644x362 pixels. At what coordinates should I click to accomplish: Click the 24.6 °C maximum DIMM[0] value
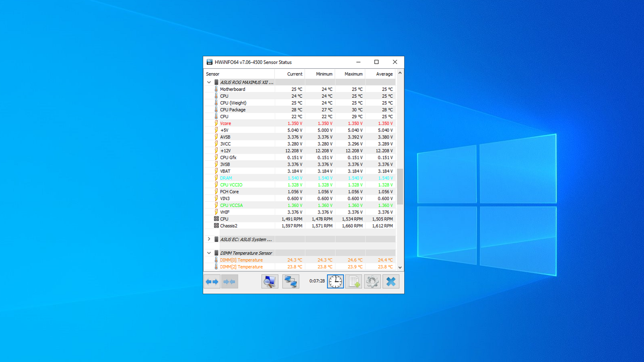[355, 260]
